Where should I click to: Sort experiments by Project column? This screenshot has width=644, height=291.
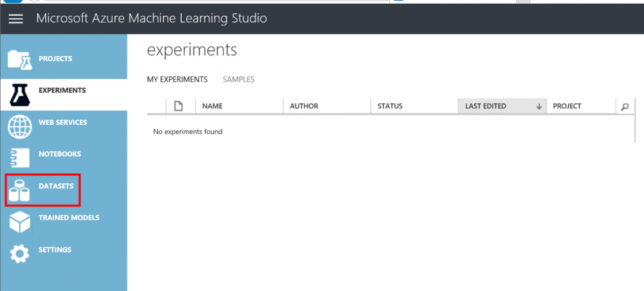coord(567,106)
